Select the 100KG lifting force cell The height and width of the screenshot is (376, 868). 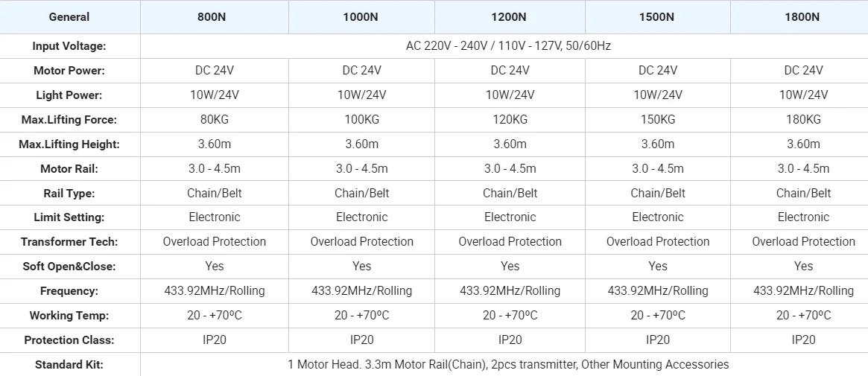[x=361, y=120]
